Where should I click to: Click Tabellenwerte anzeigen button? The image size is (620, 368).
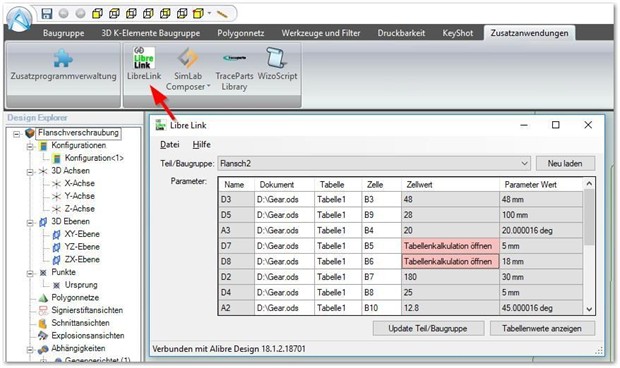(542, 328)
